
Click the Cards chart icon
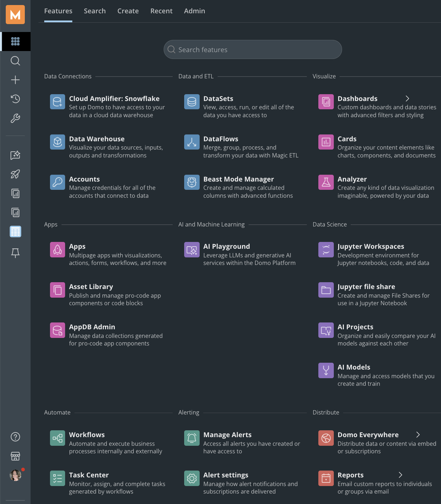click(x=326, y=142)
